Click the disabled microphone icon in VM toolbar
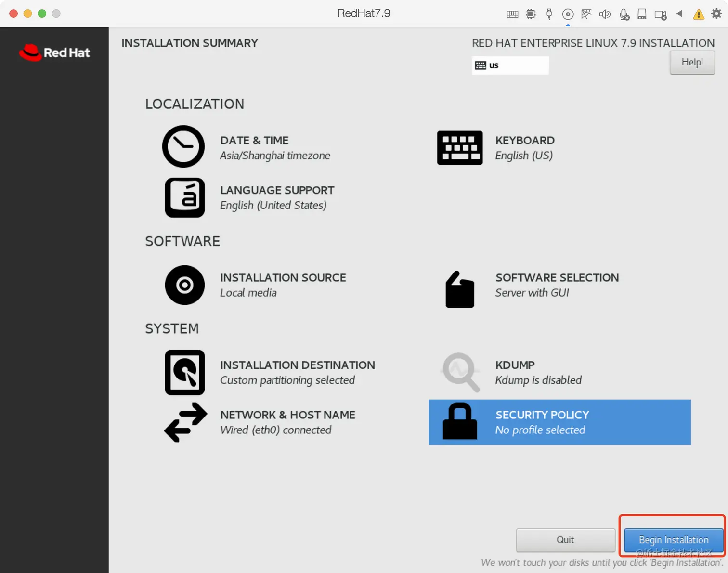728x573 pixels. point(624,14)
